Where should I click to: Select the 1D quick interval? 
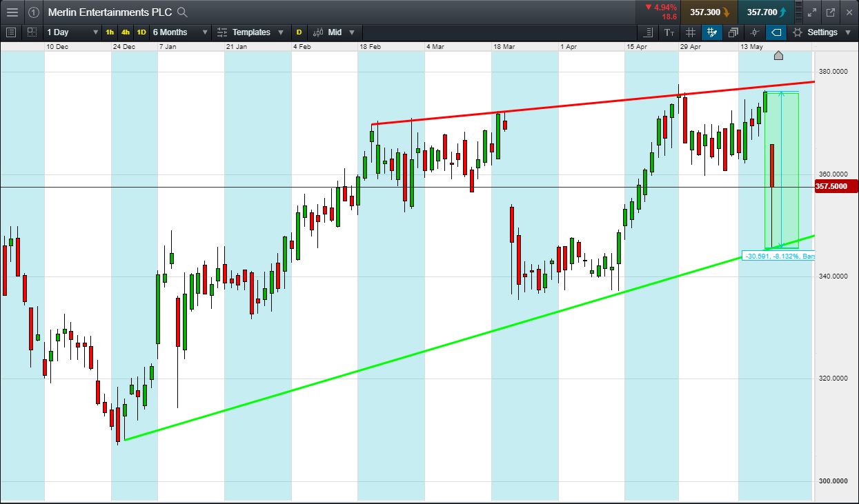[x=141, y=32]
